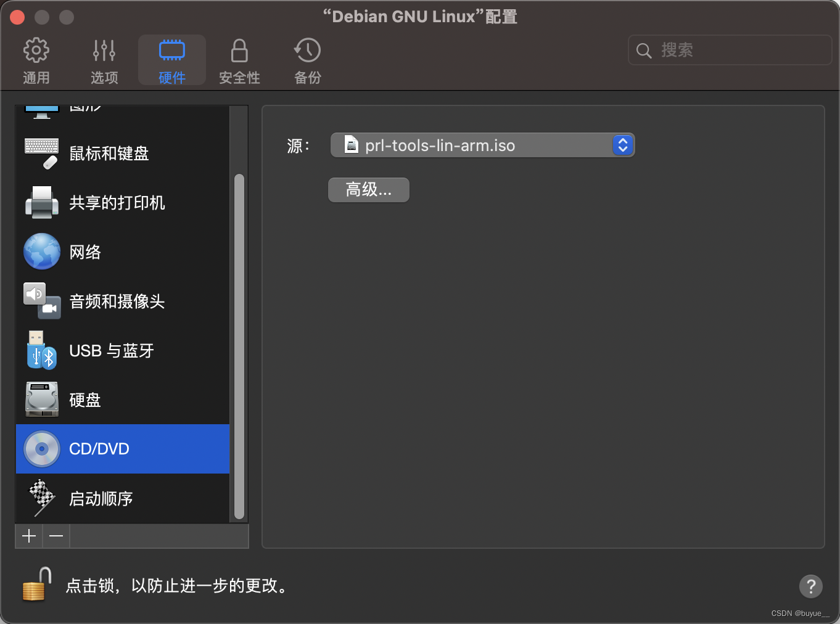The height and width of the screenshot is (624, 840).
Task: Click the globe network icon
Action: point(42,252)
